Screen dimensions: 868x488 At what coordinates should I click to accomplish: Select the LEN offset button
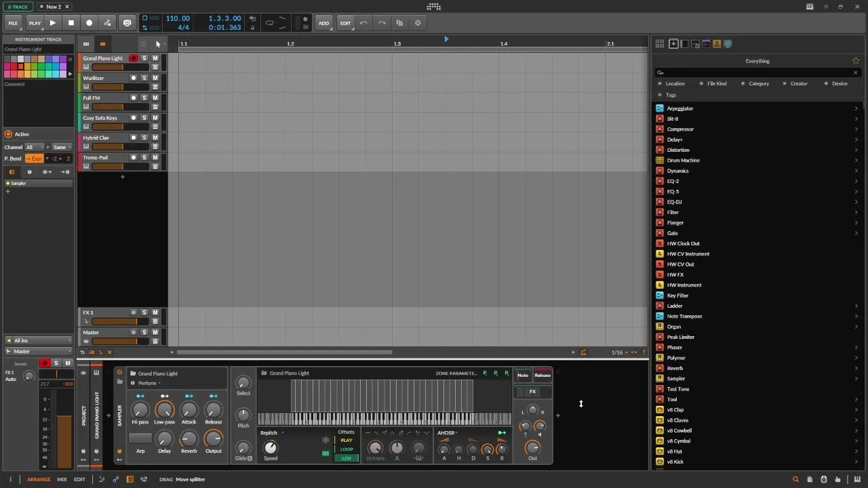click(x=347, y=458)
